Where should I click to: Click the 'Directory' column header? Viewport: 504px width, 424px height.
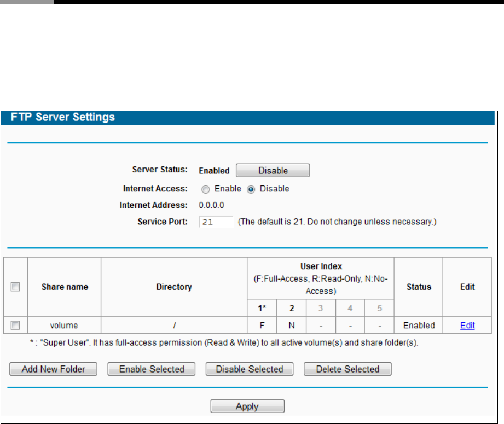[x=174, y=287]
